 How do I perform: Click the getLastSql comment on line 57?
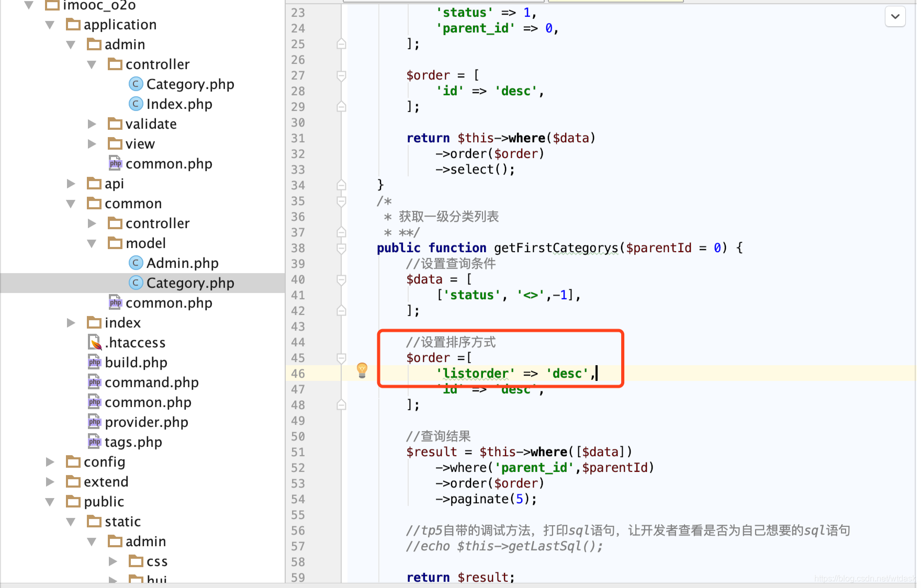click(x=505, y=546)
